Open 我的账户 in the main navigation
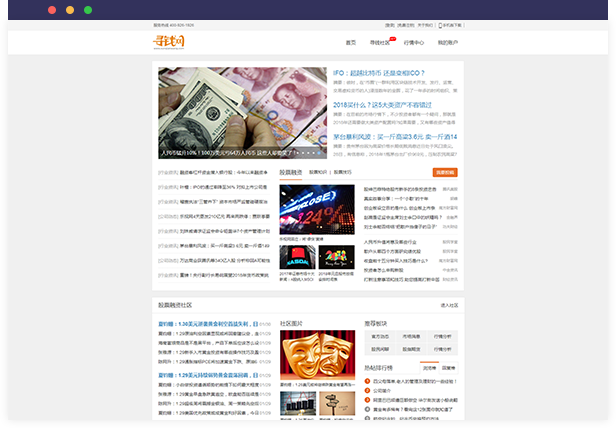 pyautogui.click(x=448, y=42)
